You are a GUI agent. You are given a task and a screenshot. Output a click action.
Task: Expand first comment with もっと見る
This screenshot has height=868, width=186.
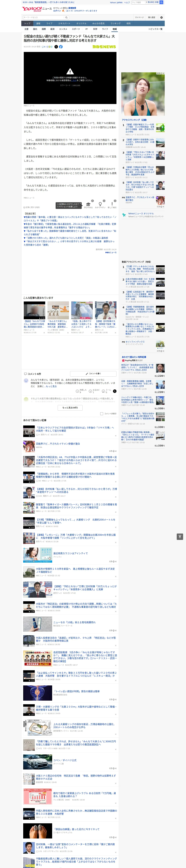pyautogui.click(x=51, y=387)
